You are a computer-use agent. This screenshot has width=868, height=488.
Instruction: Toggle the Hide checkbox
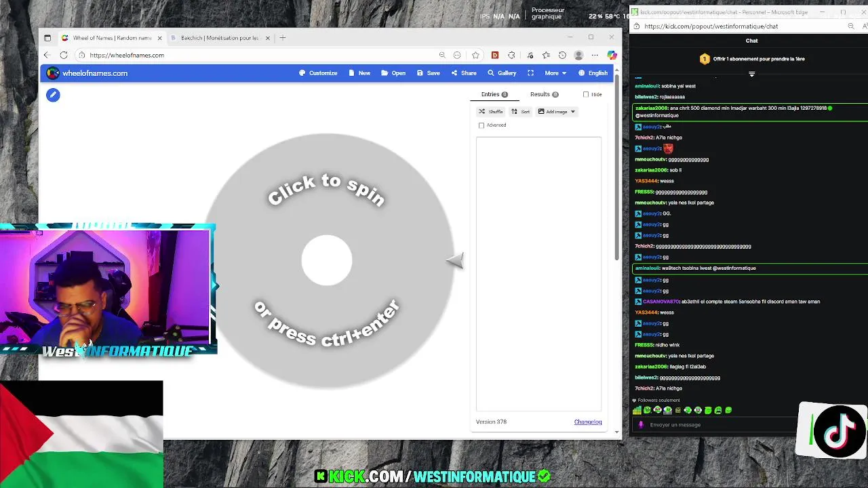click(586, 94)
